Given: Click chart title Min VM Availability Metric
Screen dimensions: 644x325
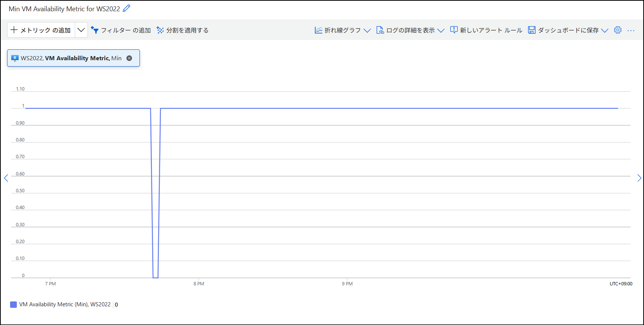Looking at the screenshot, I should (x=64, y=9).
